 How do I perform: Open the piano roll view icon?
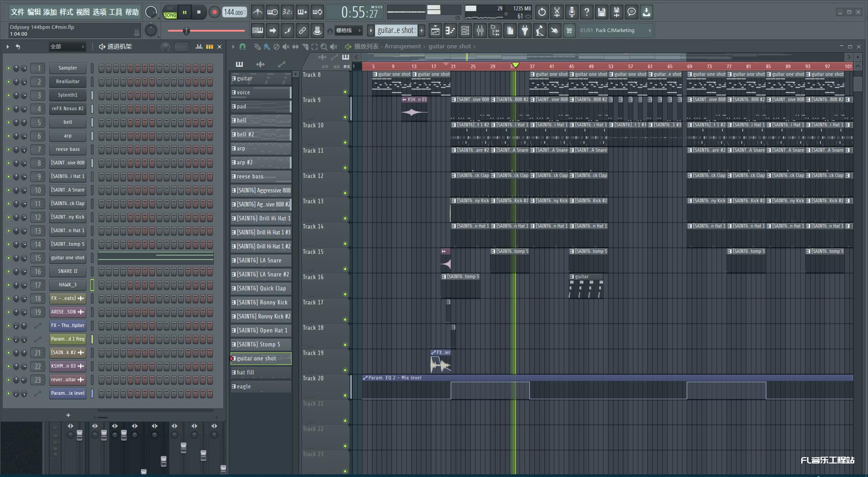[x=450, y=31]
